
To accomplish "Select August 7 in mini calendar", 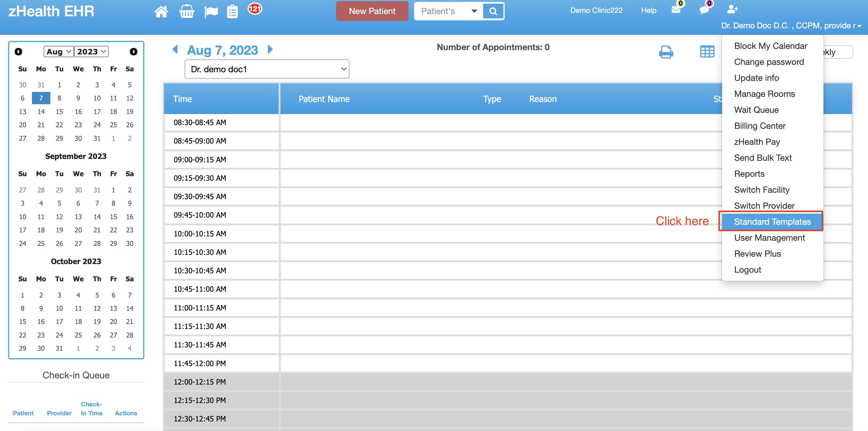I will [x=41, y=98].
